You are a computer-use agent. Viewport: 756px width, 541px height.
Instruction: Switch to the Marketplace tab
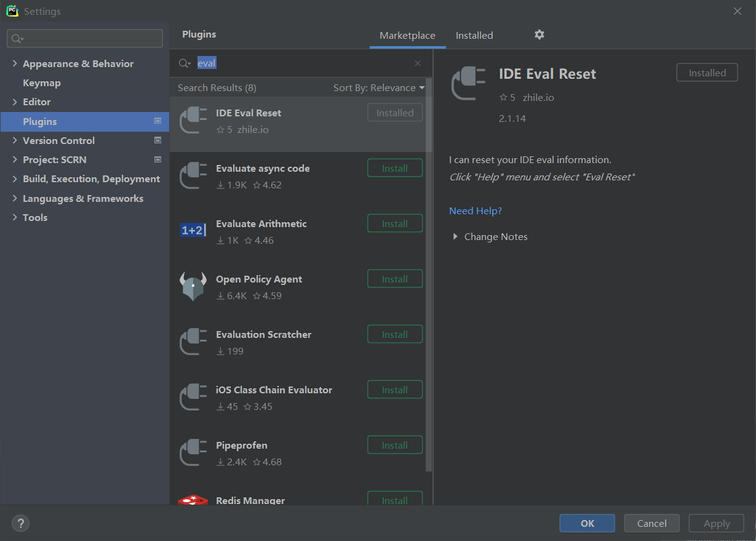[x=407, y=35]
